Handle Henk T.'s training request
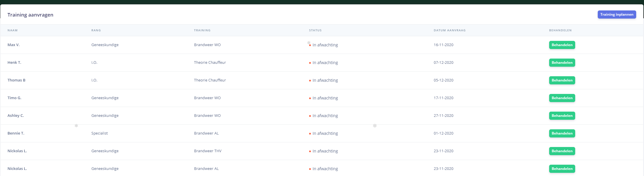The height and width of the screenshot is (176, 644). (562, 63)
